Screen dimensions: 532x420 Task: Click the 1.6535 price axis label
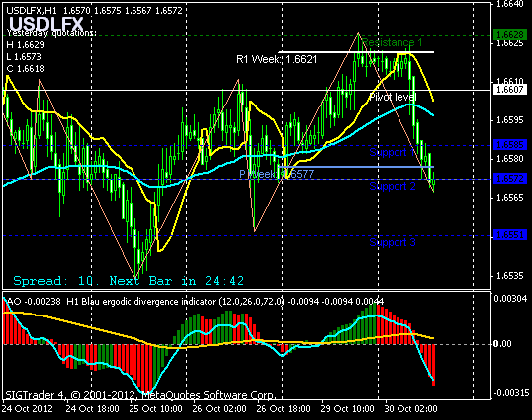pos(510,276)
